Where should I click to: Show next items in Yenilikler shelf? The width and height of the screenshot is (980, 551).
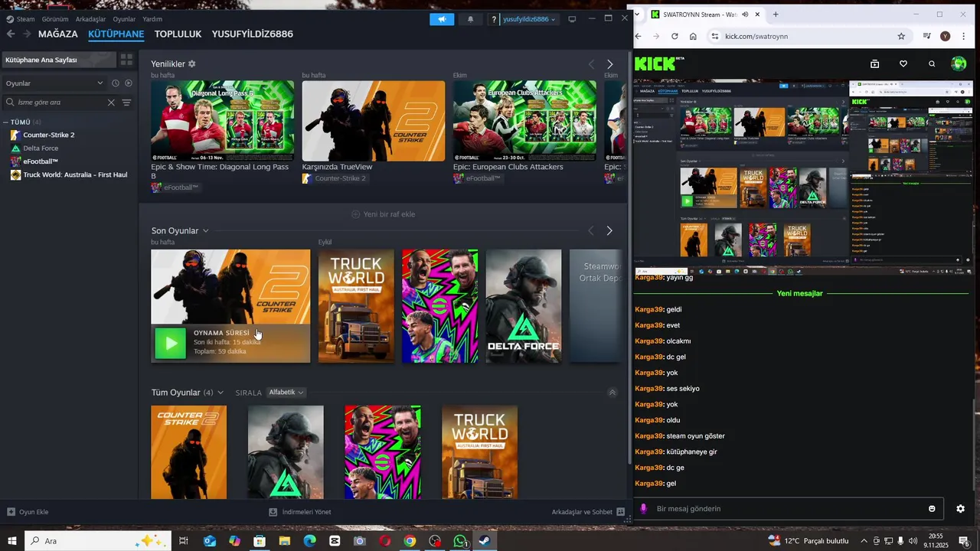[609, 64]
